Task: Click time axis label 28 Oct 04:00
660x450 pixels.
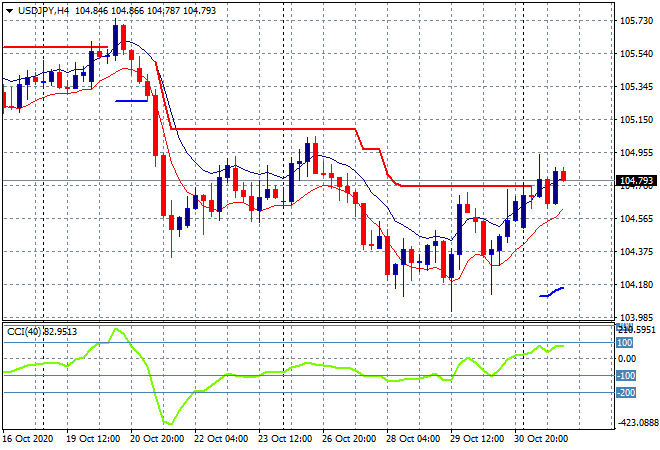Action: pyautogui.click(x=413, y=439)
